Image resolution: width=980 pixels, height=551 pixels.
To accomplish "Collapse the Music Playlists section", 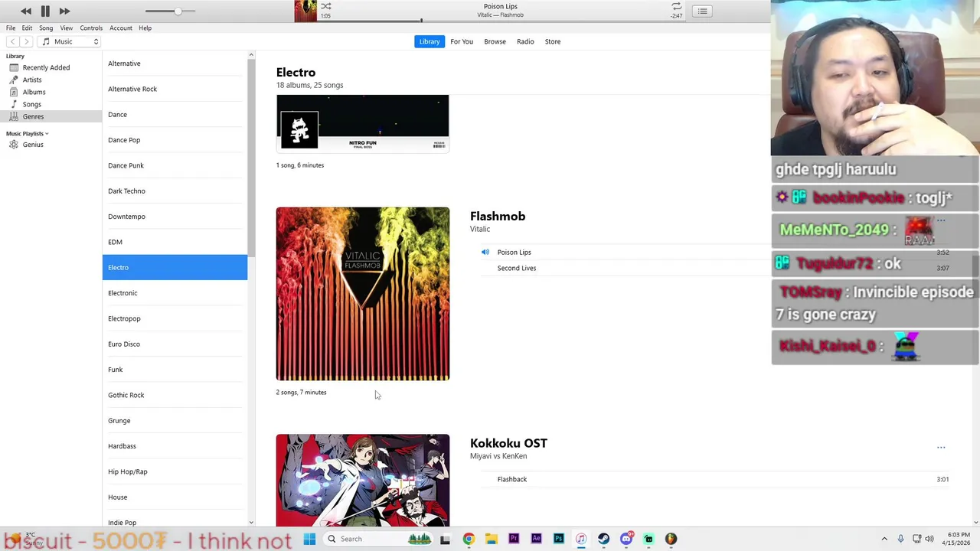I will (47, 134).
